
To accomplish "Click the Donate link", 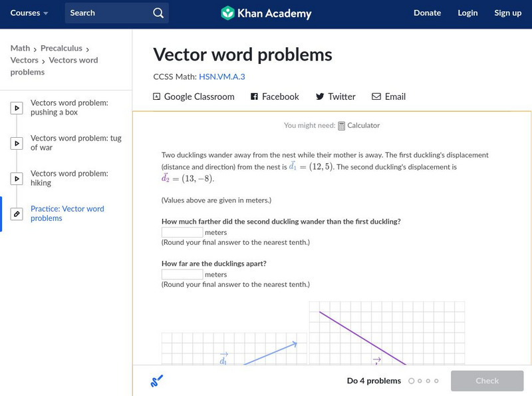I will point(427,13).
